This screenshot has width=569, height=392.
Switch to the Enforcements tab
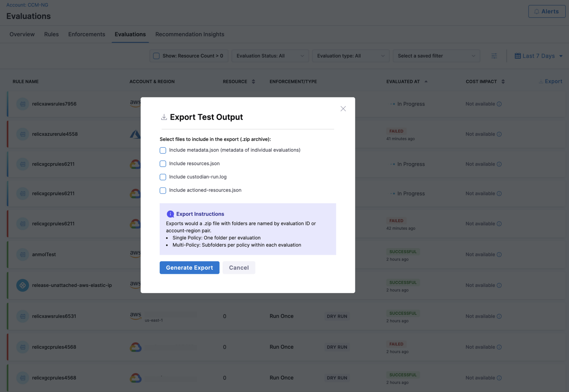pyautogui.click(x=86, y=34)
